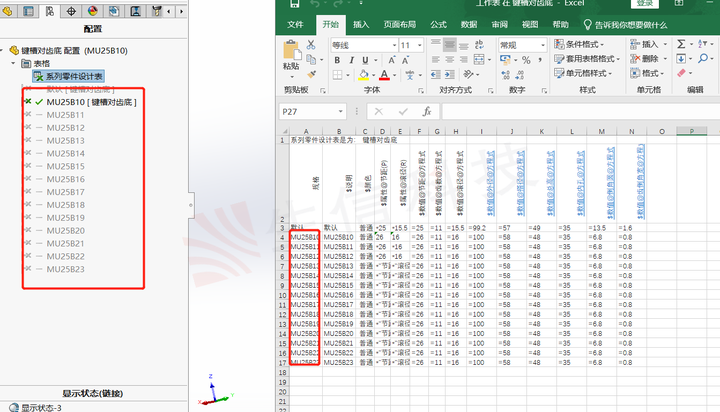The image size is (720, 412).
Task: Click the Paste clipboard icon
Action: [292, 55]
